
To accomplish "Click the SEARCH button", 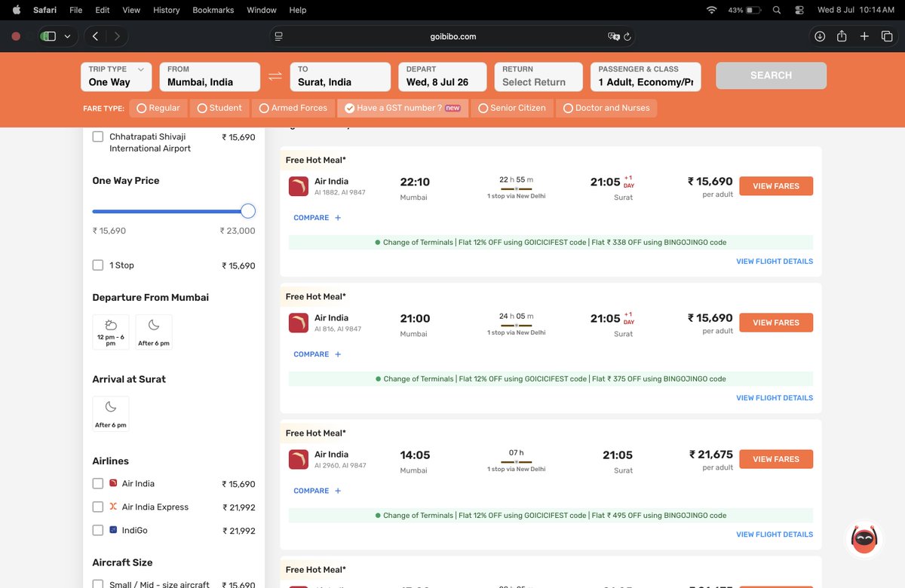I will 771,75.
